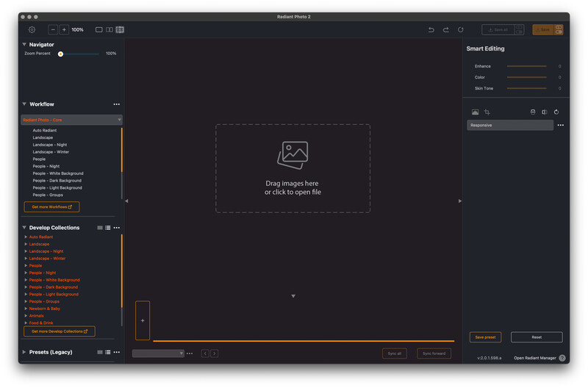The height and width of the screenshot is (388, 588).
Task: Select the Landscape - Winter workflow
Action: 51,152
